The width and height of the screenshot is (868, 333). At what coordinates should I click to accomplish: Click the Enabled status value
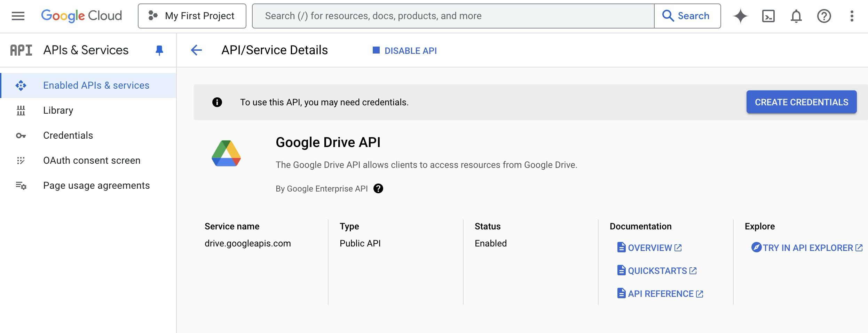coord(491,243)
